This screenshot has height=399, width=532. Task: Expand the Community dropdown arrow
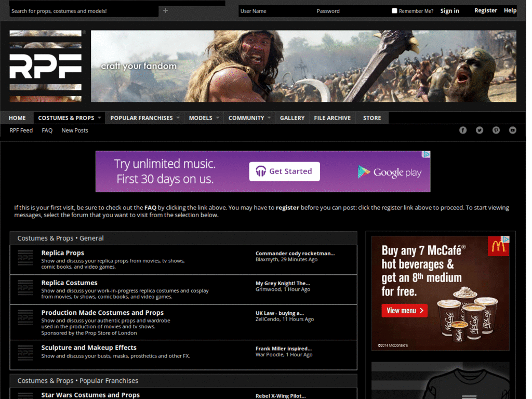269,118
